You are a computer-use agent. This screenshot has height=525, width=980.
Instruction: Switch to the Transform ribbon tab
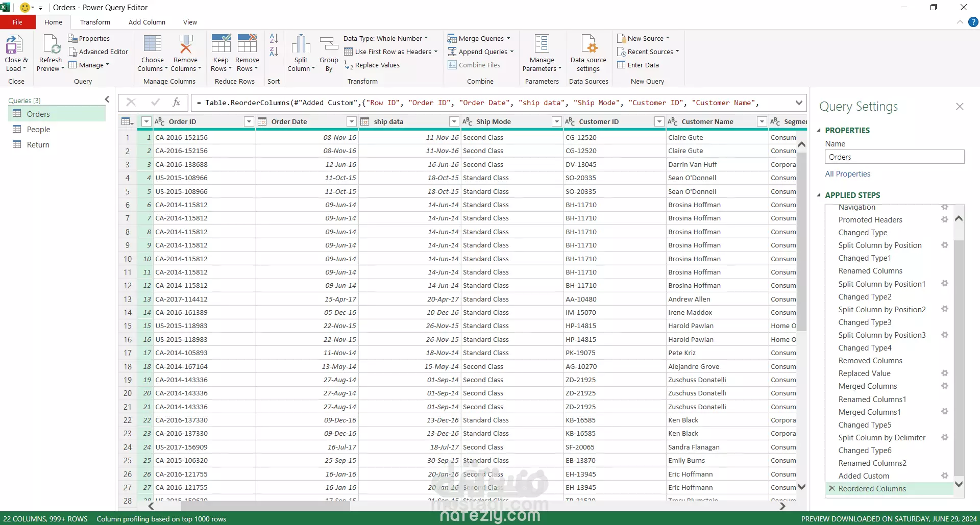pos(95,22)
